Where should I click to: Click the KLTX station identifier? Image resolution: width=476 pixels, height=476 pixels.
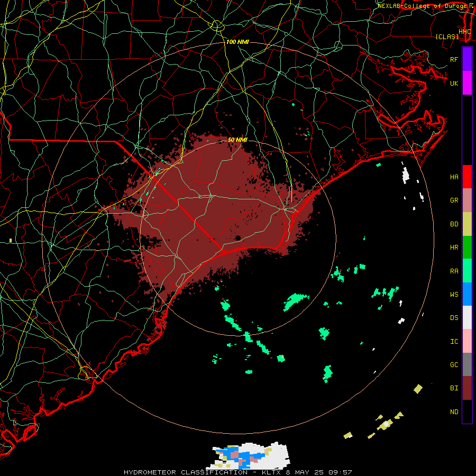tap(271, 472)
